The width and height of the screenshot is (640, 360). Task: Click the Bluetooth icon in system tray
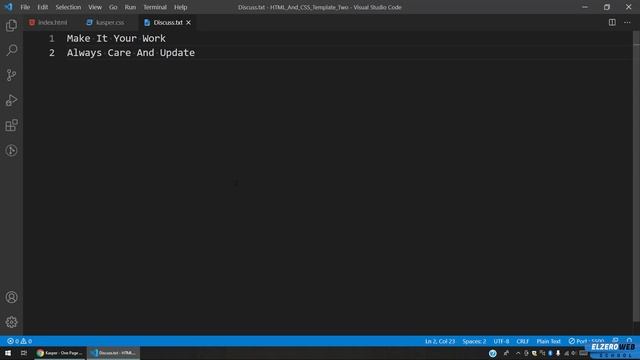click(550, 353)
